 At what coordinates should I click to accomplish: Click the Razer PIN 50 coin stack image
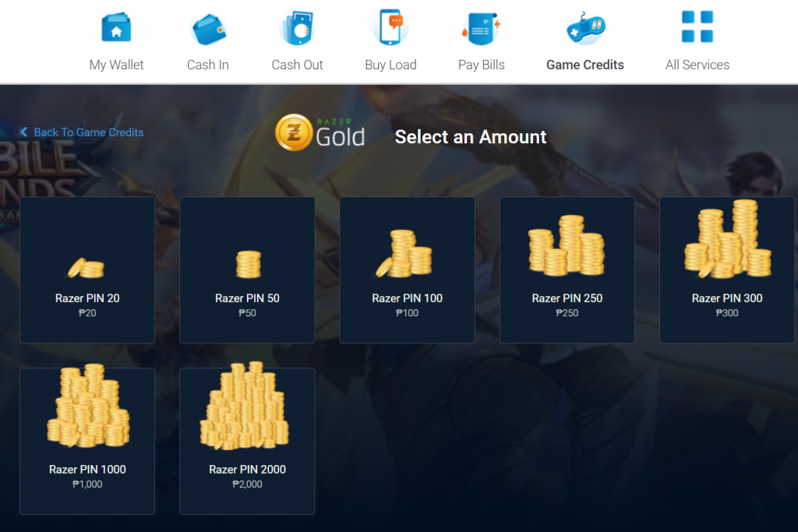click(249, 264)
